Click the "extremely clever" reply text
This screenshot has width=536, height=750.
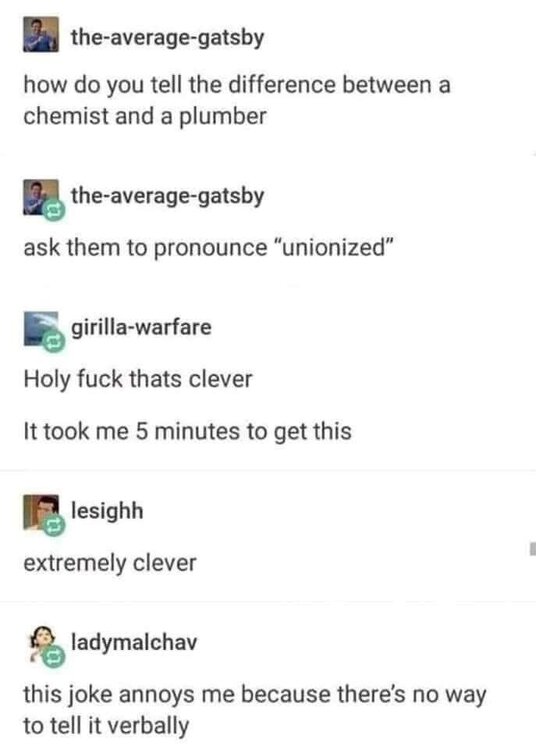110,562
